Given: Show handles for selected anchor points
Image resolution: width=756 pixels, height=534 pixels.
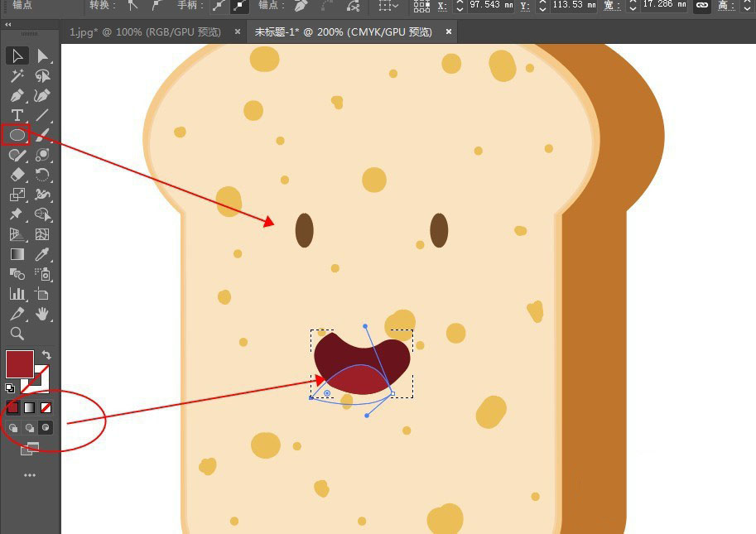Looking at the screenshot, I should pos(220,6).
